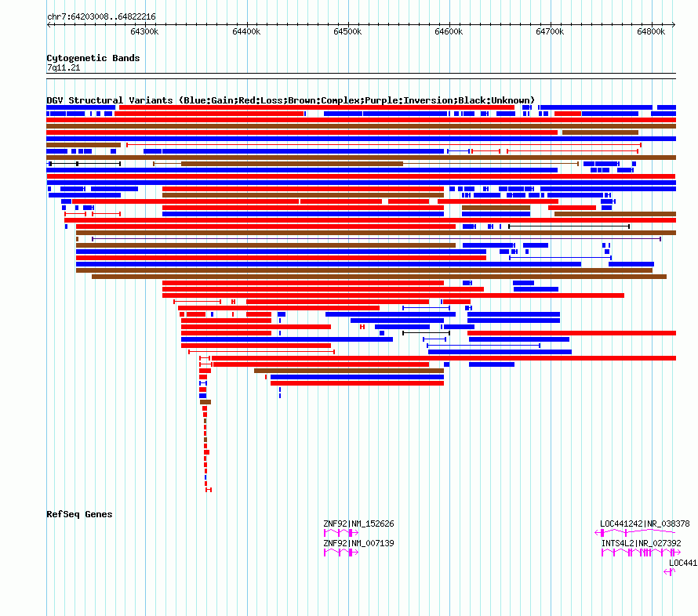This screenshot has width=698, height=616.
Task: Click the gene glyph below the LOC441 label
Action: (670, 572)
